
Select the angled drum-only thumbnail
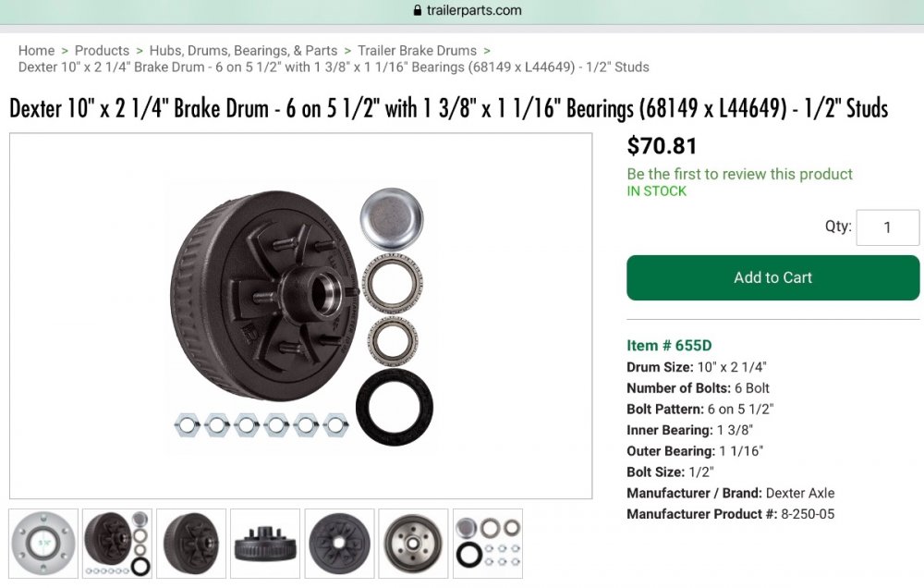(x=191, y=544)
